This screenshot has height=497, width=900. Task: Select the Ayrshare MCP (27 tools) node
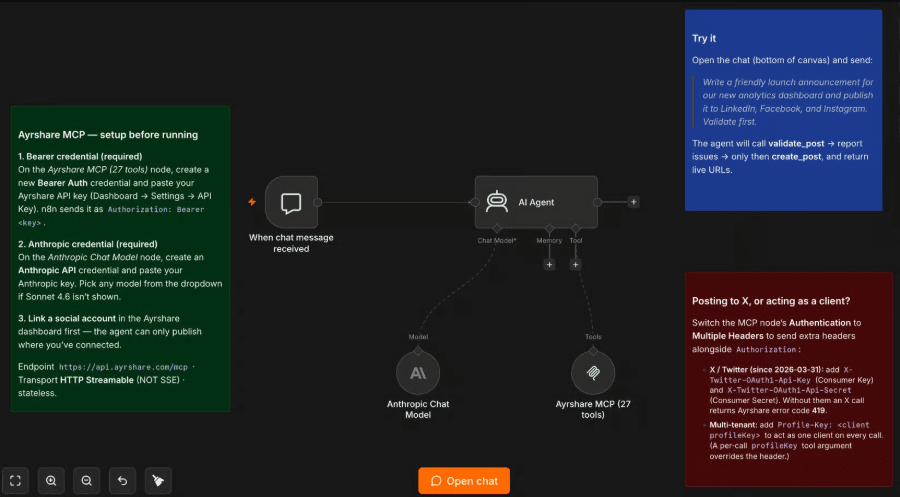[x=593, y=373]
